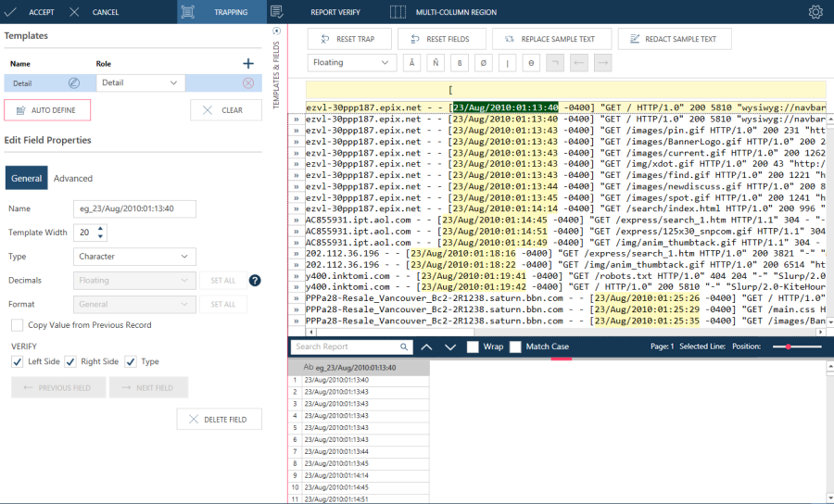Viewport: 834px width, 504px height.
Task: Expand the Type dropdown showing Character
Action: (134, 257)
